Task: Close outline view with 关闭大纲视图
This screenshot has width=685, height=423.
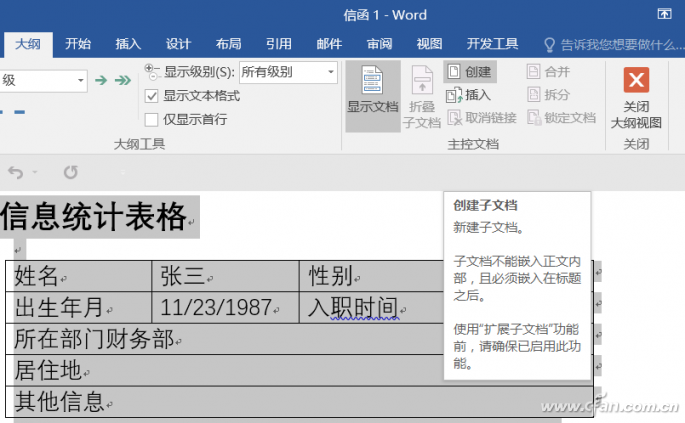Action: (x=636, y=98)
